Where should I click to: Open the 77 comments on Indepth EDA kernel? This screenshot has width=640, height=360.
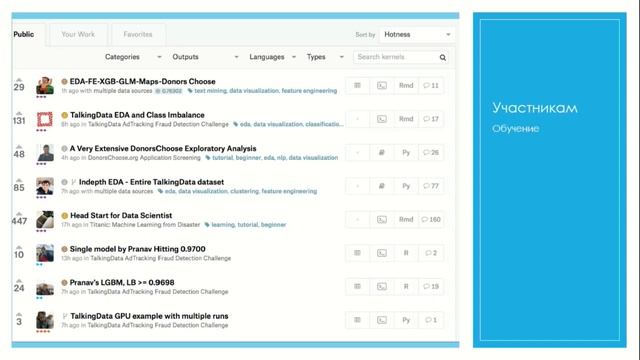click(431, 186)
